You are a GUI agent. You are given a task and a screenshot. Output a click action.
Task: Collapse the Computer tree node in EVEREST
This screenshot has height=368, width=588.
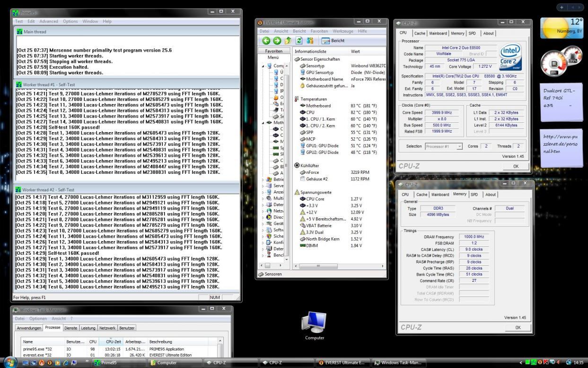[264, 66]
